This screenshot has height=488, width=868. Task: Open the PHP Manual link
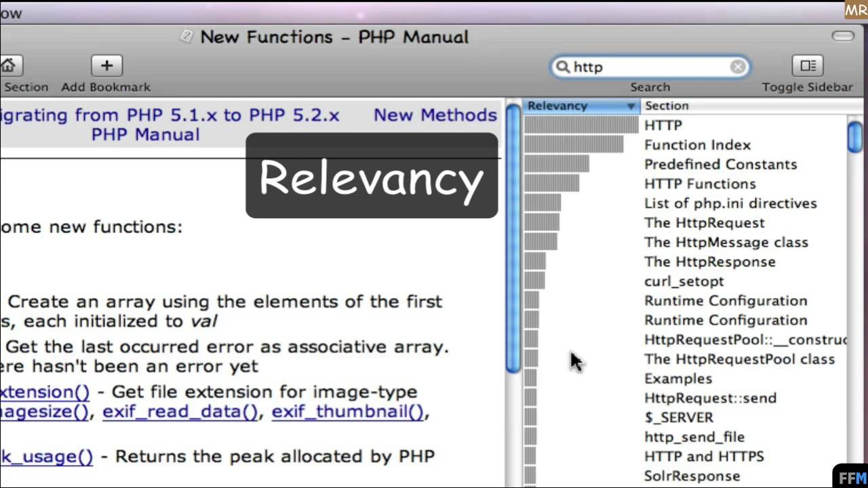(x=145, y=135)
